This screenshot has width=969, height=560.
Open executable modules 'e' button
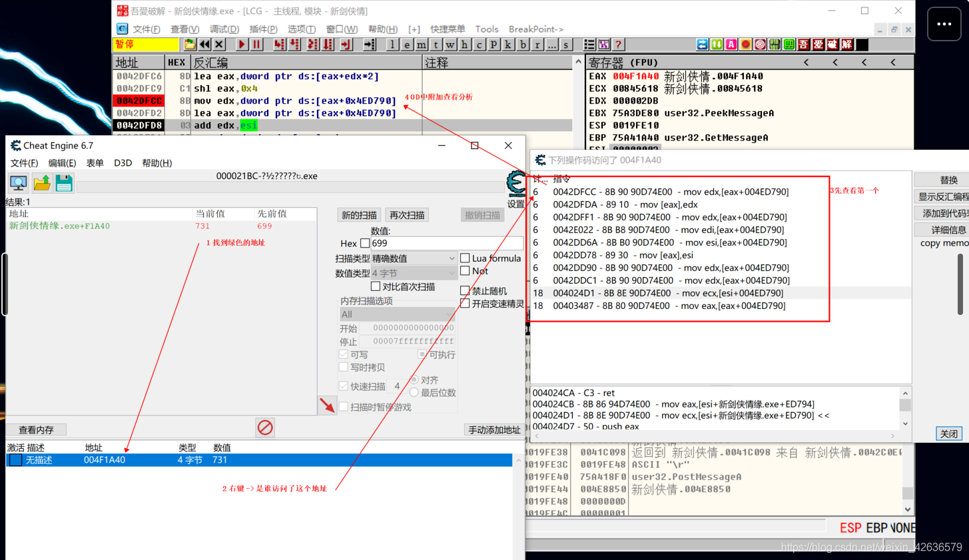coord(407,45)
